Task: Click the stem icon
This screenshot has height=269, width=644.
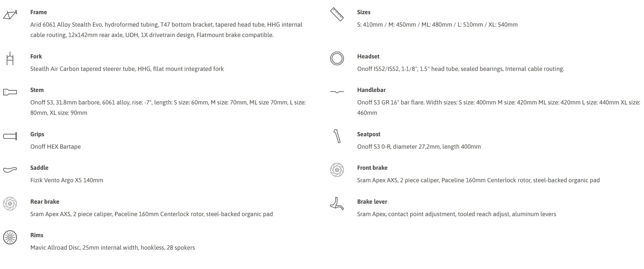Action: [10, 92]
